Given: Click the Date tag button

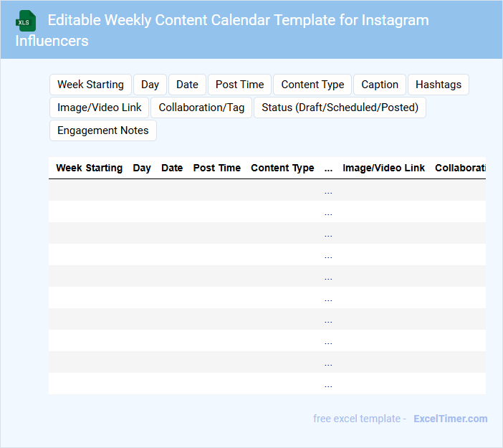Looking at the screenshot, I should point(187,85).
